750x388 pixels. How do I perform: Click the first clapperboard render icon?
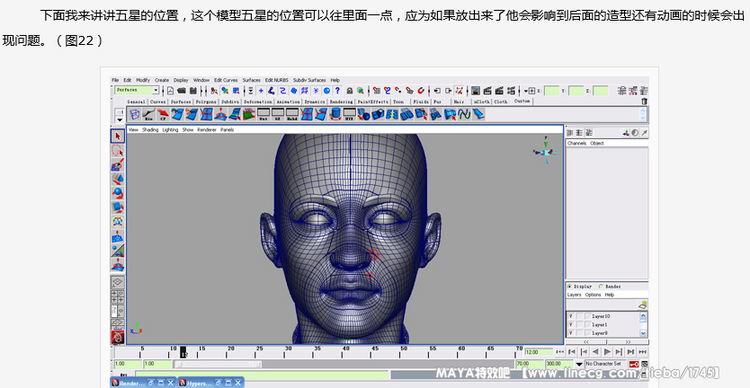[487, 90]
